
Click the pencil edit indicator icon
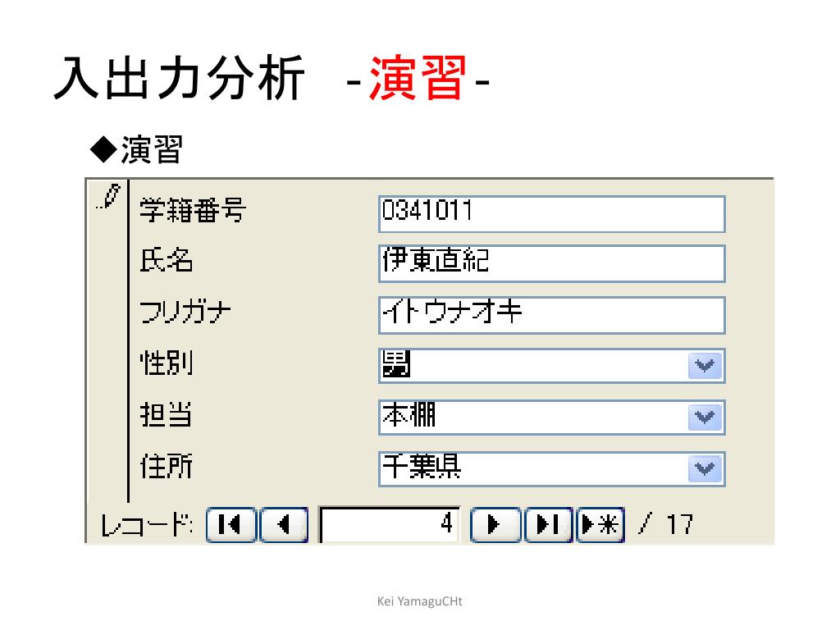tap(108, 197)
